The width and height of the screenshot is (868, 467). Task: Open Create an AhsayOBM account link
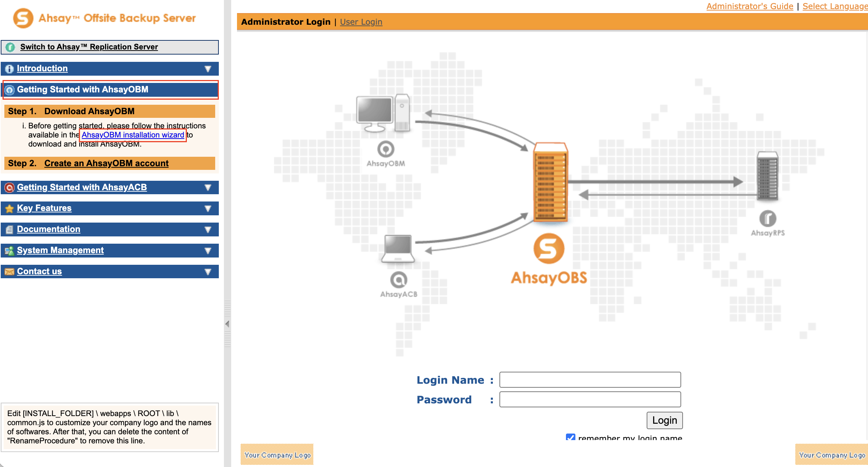click(106, 163)
